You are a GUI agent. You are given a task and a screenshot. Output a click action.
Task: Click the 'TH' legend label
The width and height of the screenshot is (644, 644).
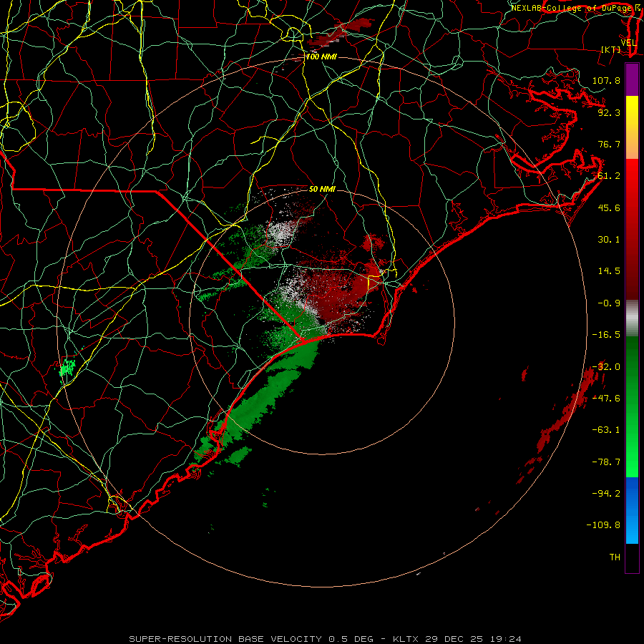615,557
